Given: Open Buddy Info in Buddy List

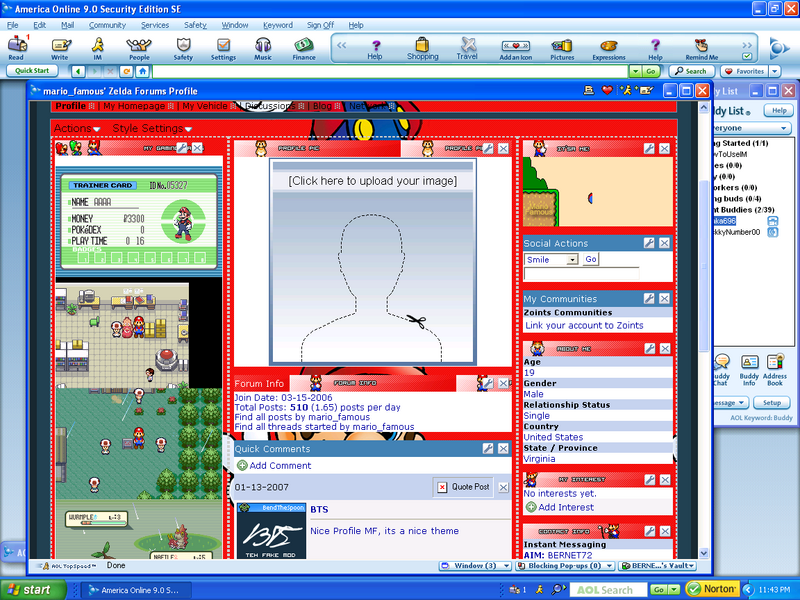Looking at the screenshot, I should click(749, 370).
